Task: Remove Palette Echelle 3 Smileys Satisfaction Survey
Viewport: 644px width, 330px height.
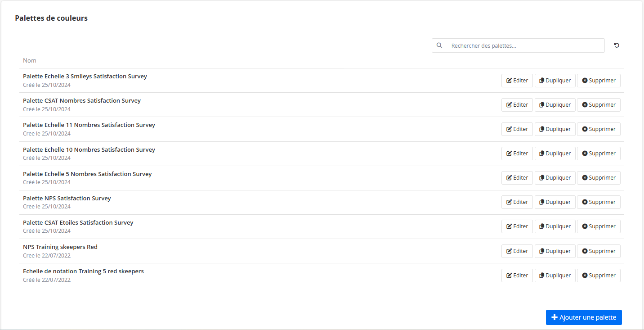Action: pyautogui.click(x=599, y=81)
